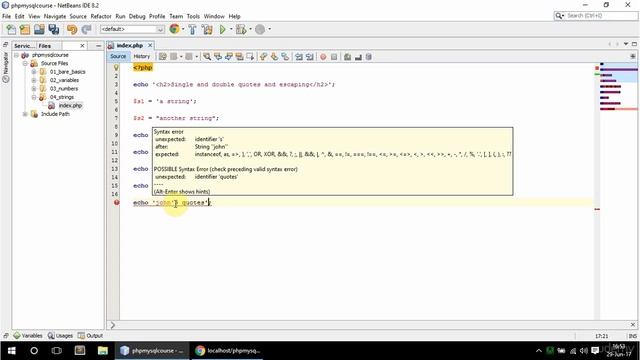Click the Find Previous Occurrence icon

pos(218,57)
